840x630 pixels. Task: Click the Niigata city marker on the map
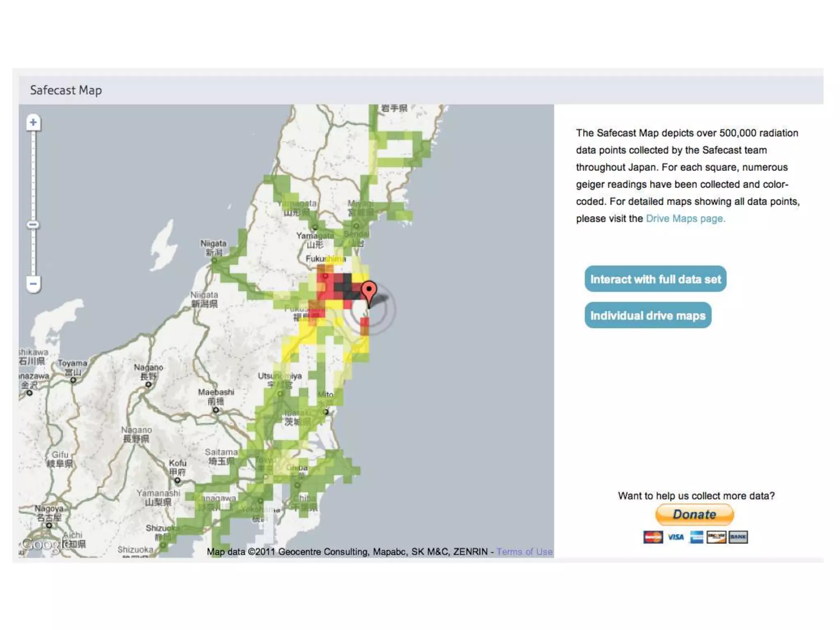pyautogui.click(x=214, y=260)
